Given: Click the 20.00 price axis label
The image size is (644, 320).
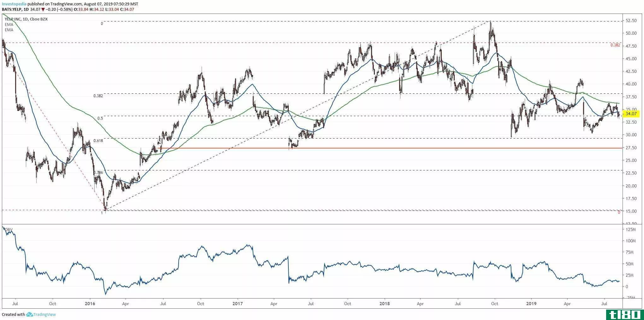Looking at the screenshot, I should tap(631, 186).
